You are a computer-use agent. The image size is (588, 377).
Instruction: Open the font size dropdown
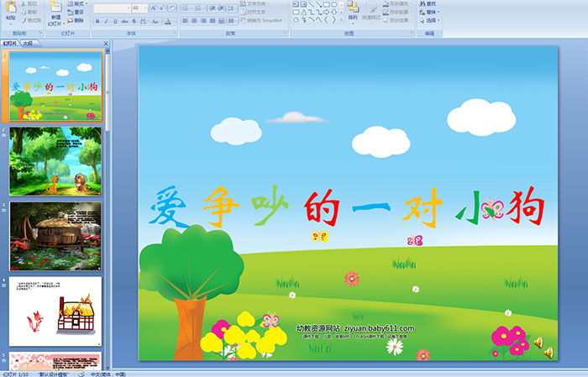click(144, 8)
